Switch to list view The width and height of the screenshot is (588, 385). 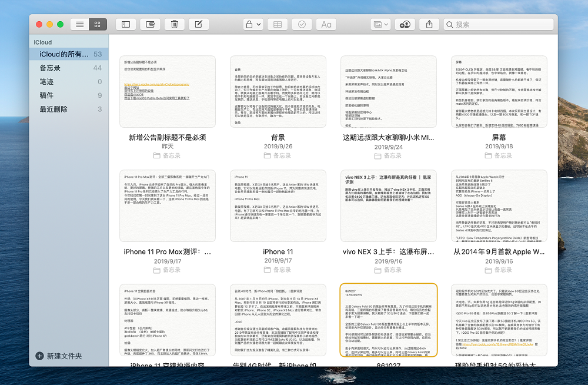tap(79, 24)
